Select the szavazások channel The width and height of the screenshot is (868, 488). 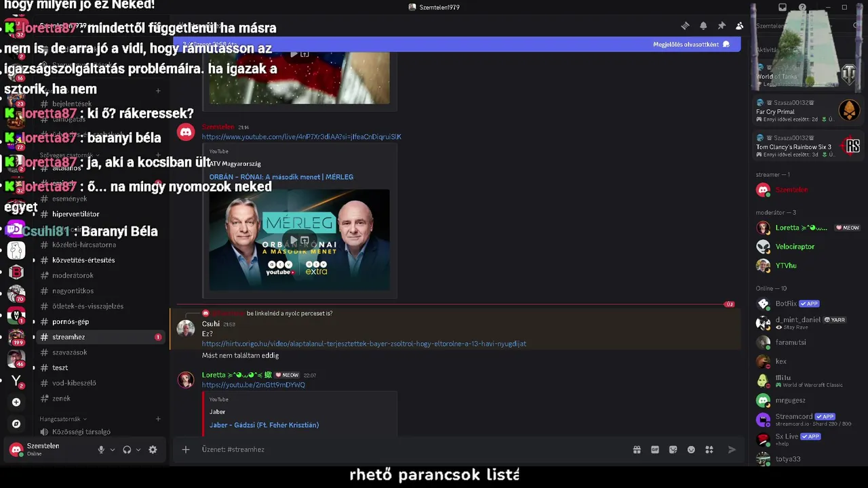[x=100, y=352]
